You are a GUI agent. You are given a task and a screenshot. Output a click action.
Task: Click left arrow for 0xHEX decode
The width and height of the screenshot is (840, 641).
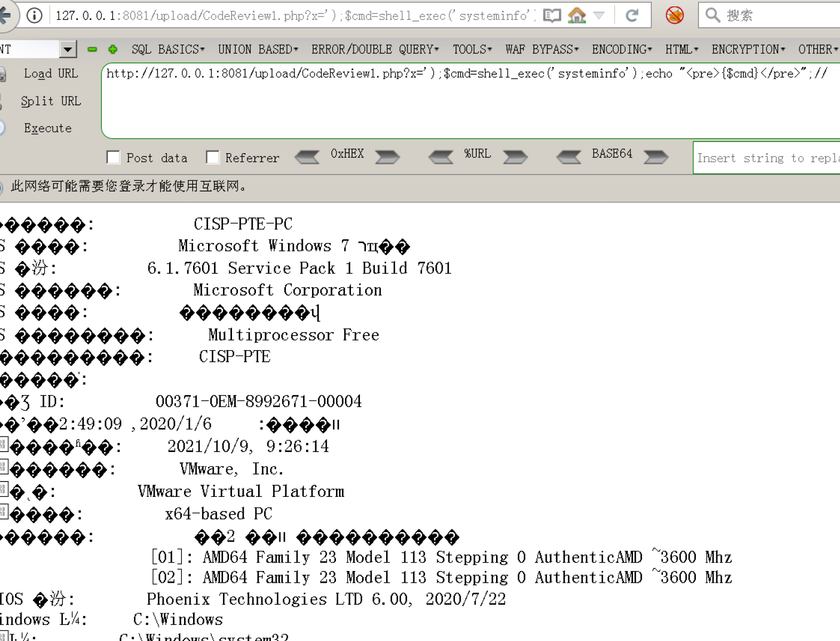pos(307,157)
